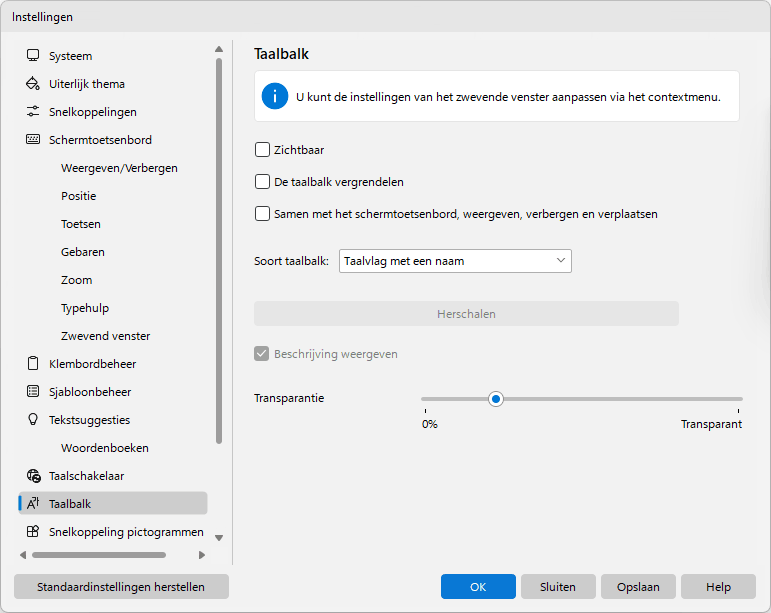Click the sidebar scroll down arrow
The width and height of the screenshot is (771, 613).
click(219, 538)
